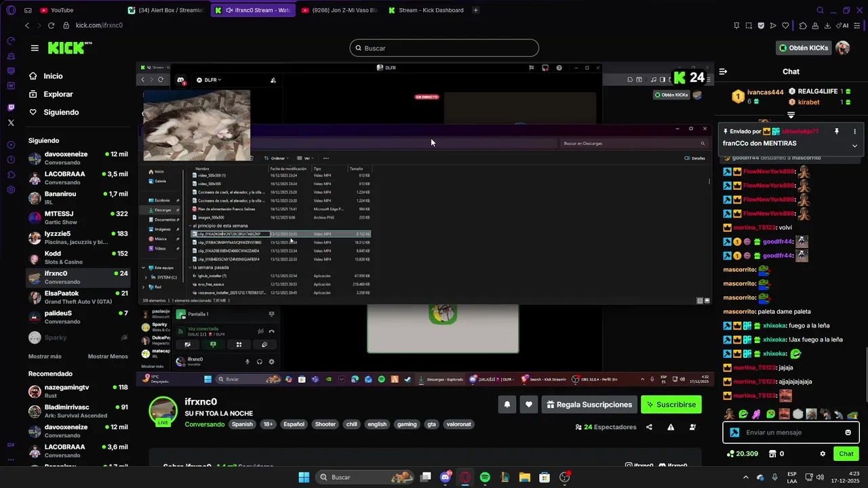
Task: Click the share icon beside Espectadores
Action: pyautogui.click(x=649, y=427)
